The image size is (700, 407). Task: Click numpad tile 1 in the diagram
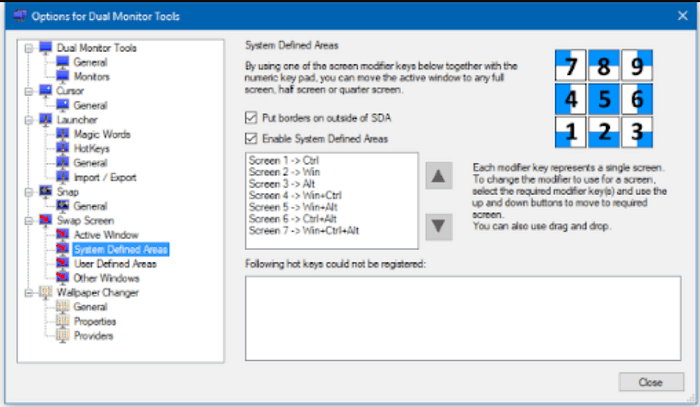click(x=570, y=132)
